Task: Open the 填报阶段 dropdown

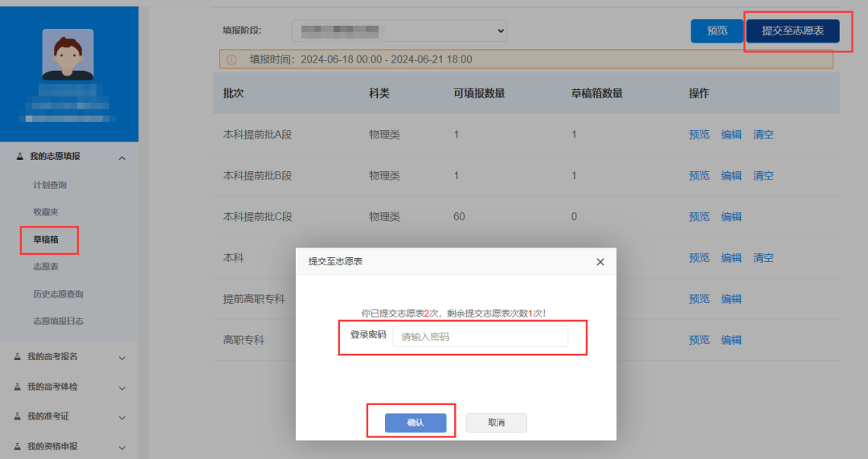Action: [399, 31]
